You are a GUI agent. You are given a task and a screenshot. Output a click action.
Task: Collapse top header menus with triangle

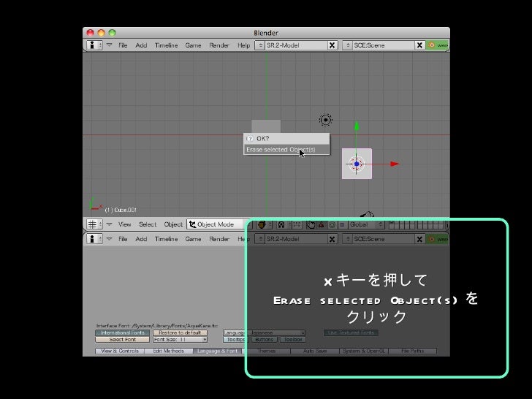110,45
